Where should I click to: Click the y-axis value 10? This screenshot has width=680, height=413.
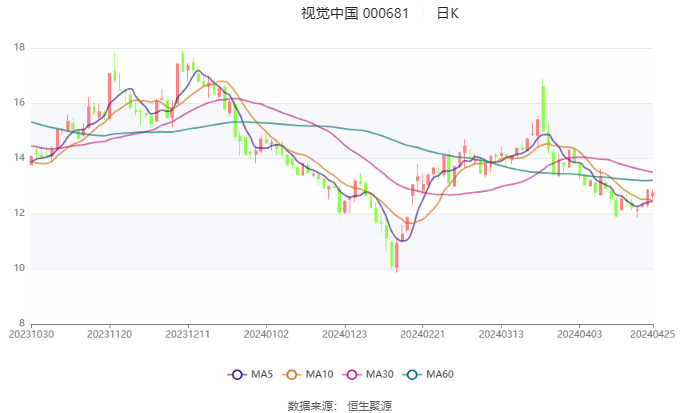pyautogui.click(x=19, y=268)
